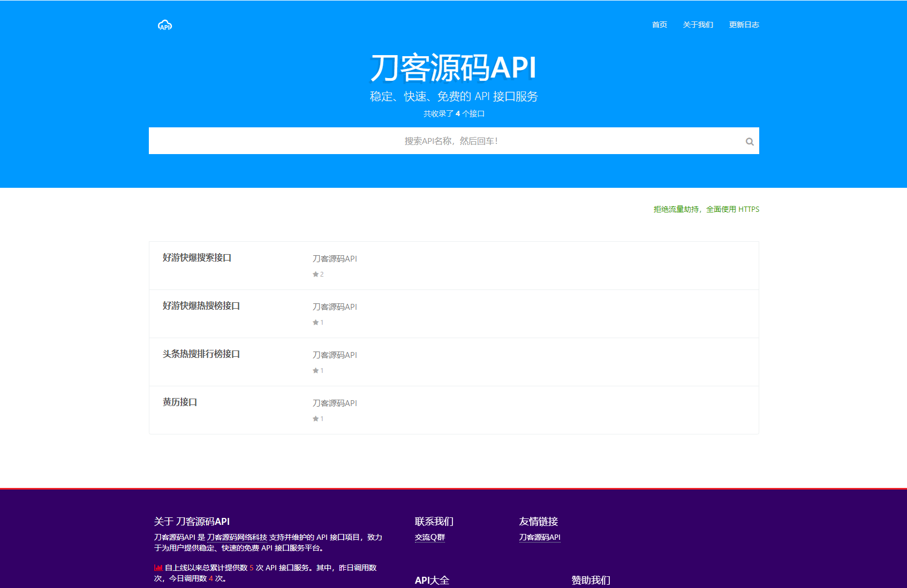Image resolution: width=907 pixels, height=588 pixels.
Task: Click the star icon under 头条热搜排行榜接口
Action: coord(315,370)
